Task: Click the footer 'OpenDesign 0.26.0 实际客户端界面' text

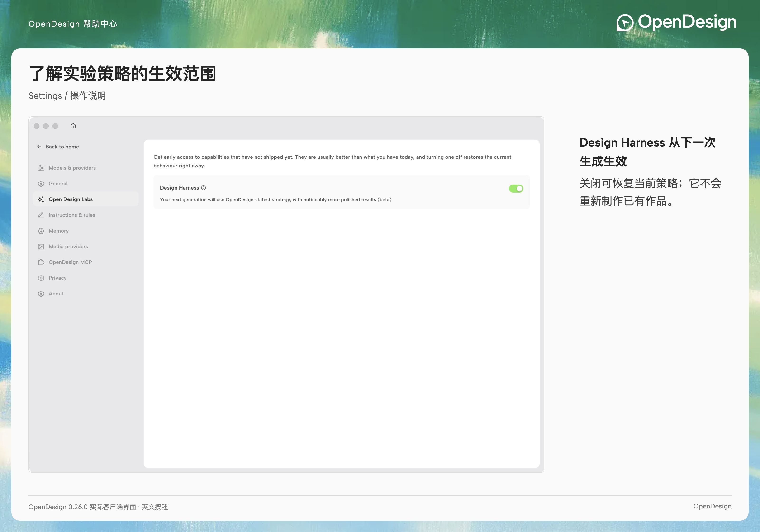Action: pos(98,507)
